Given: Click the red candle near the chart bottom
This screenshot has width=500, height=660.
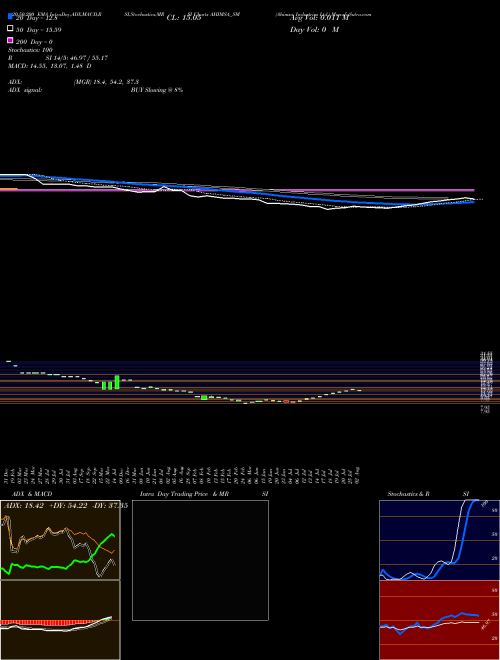Looking at the screenshot, I should click(x=286, y=402).
